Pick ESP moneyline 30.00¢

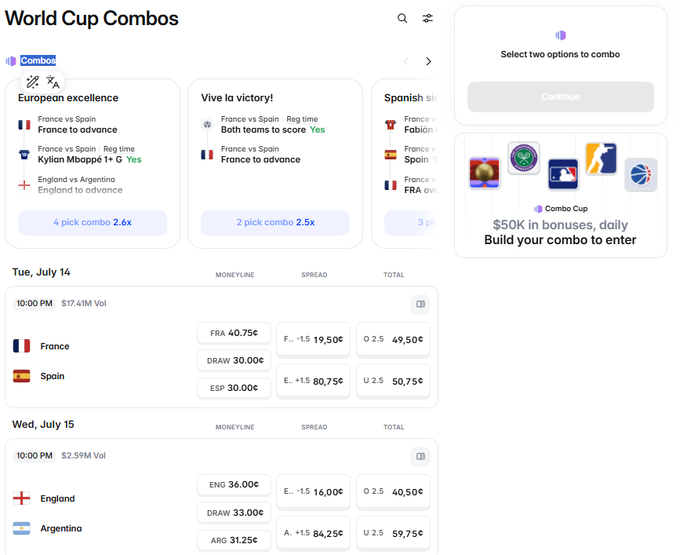234,388
